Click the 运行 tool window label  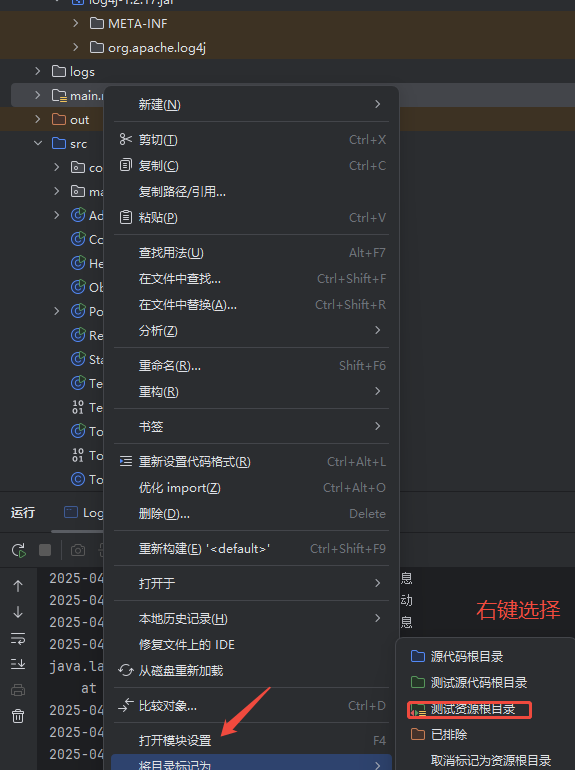[x=23, y=513]
